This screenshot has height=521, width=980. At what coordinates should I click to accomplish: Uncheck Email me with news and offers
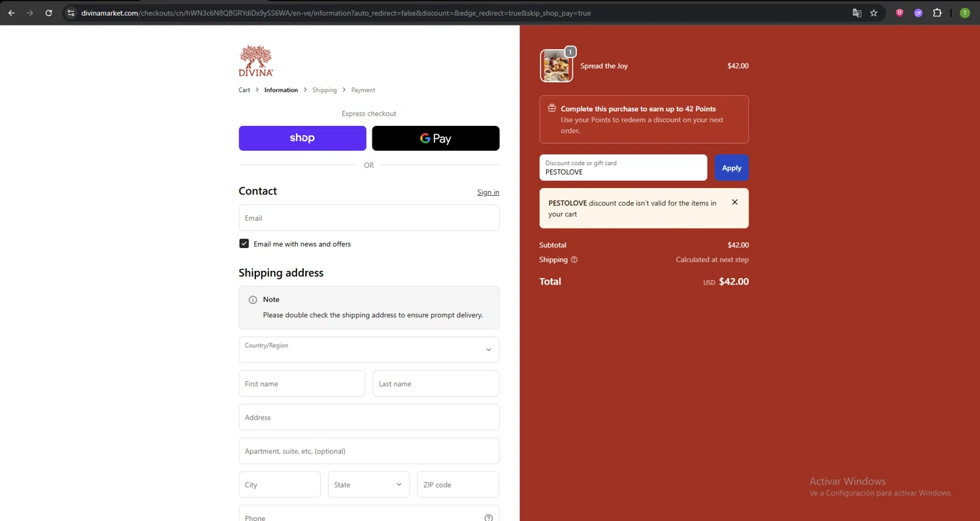244,244
